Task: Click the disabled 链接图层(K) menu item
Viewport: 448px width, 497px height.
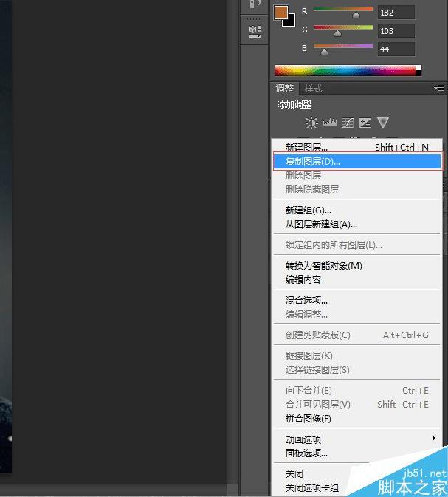Action: [356, 356]
